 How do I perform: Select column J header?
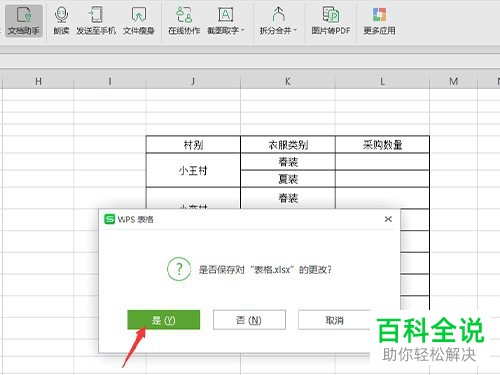pyautogui.click(x=193, y=81)
